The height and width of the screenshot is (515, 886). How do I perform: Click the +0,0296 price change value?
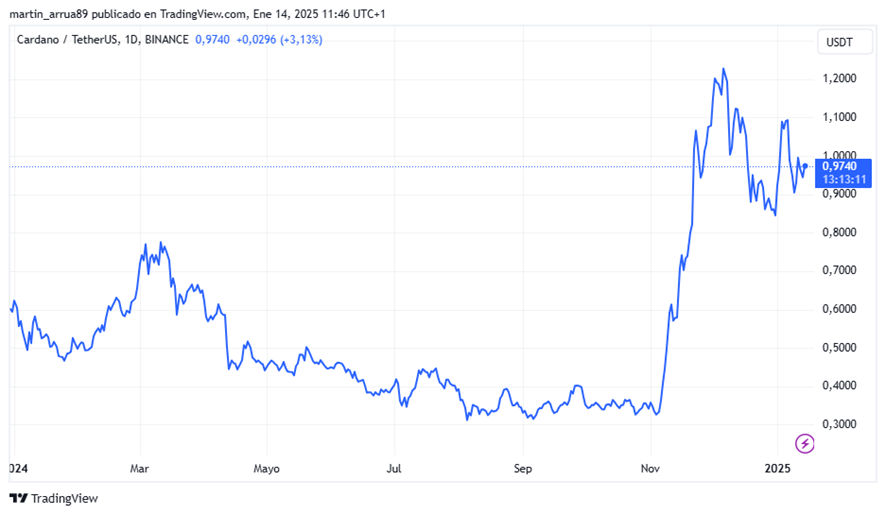pyautogui.click(x=256, y=40)
